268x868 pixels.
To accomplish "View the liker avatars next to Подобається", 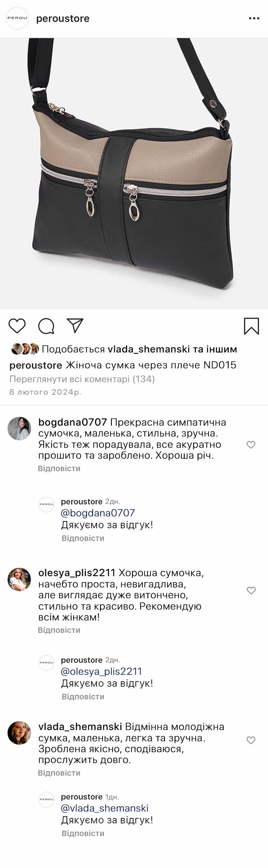I will click(25, 349).
